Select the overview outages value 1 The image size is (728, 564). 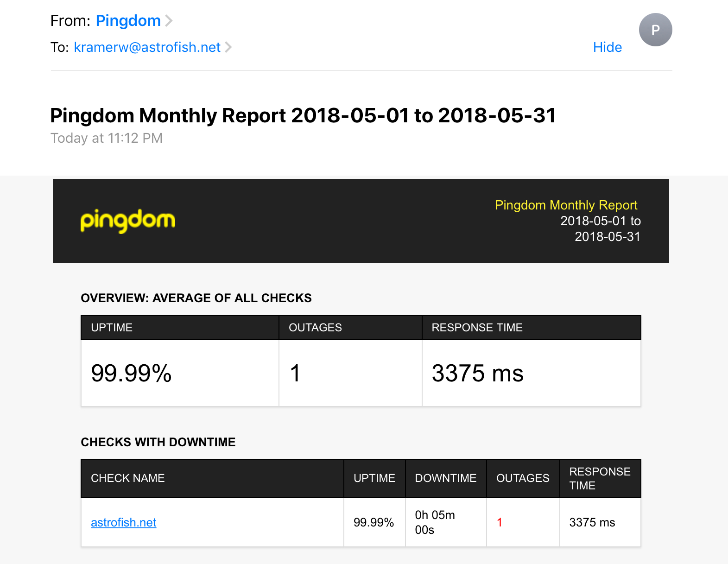point(295,373)
